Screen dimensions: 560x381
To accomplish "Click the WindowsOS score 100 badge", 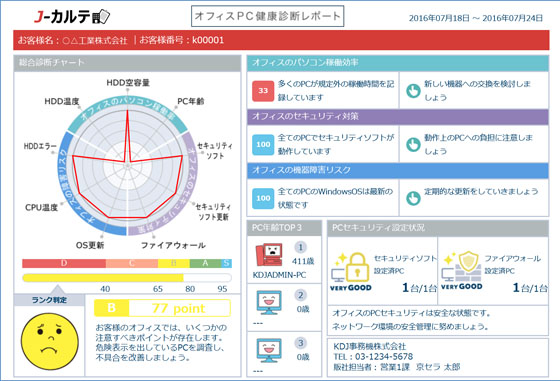I will point(263,198).
